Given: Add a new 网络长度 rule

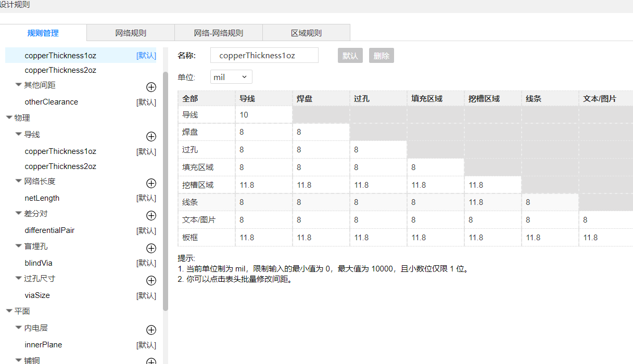Looking at the screenshot, I should (151, 183).
